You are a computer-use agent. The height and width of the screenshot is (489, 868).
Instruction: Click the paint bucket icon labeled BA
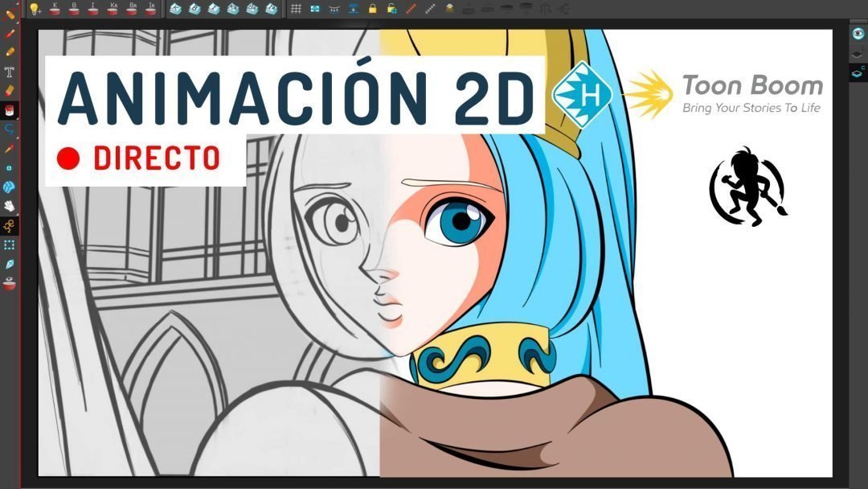[132, 9]
